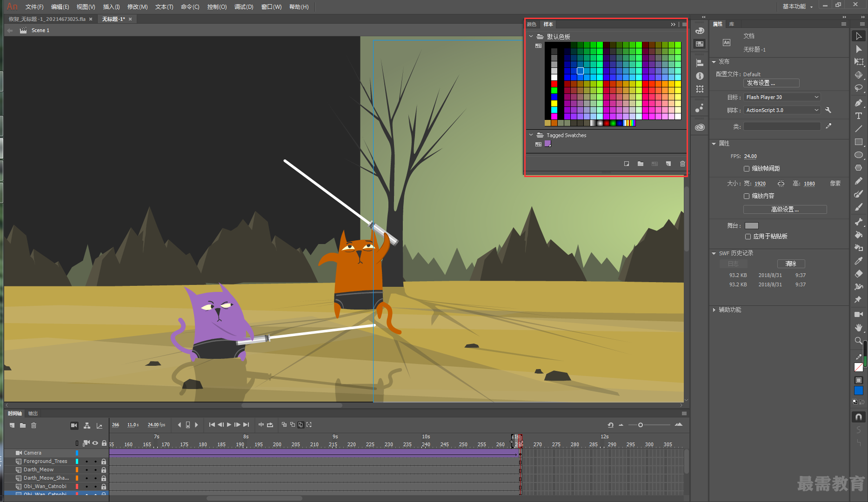The width and height of the screenshot is (868, 502).
Task: Open the 文件(F) menu
Action: [x=34, y=7]
